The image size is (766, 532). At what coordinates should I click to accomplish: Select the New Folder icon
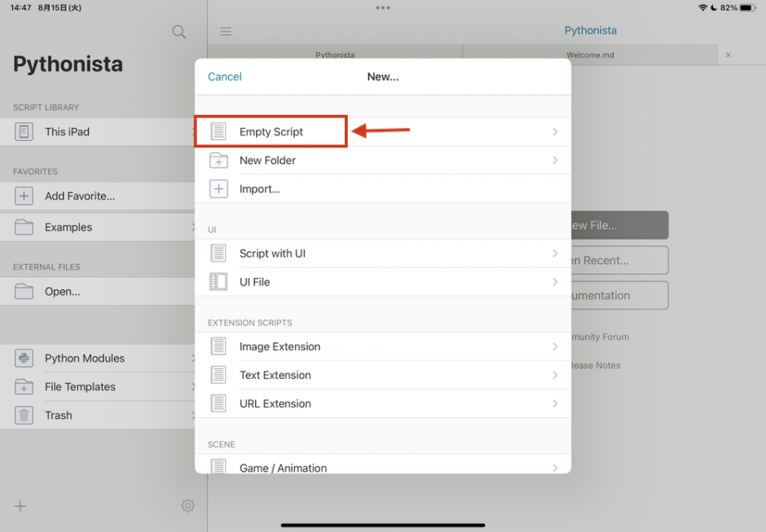pyautogui.click(x=218, y=160)
